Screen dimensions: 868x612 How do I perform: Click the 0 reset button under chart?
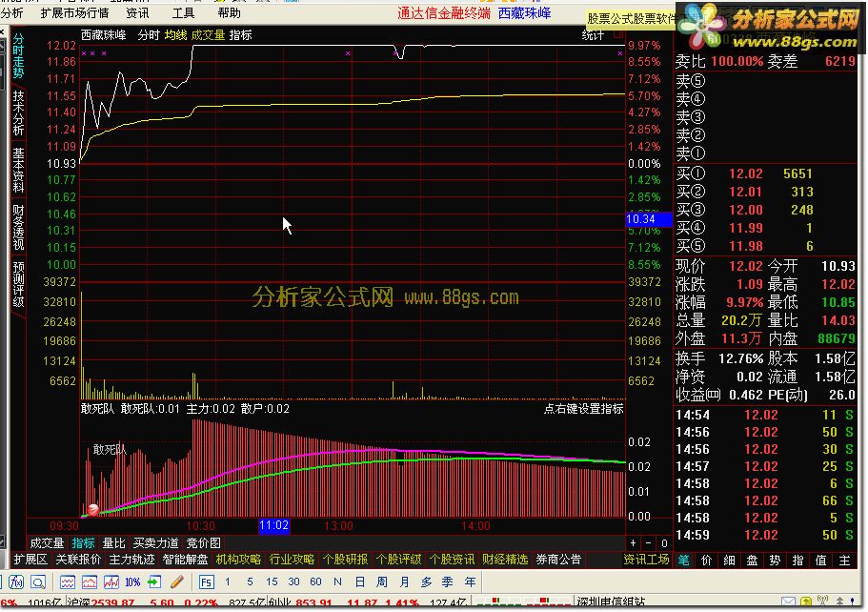[x=664, y=543]
